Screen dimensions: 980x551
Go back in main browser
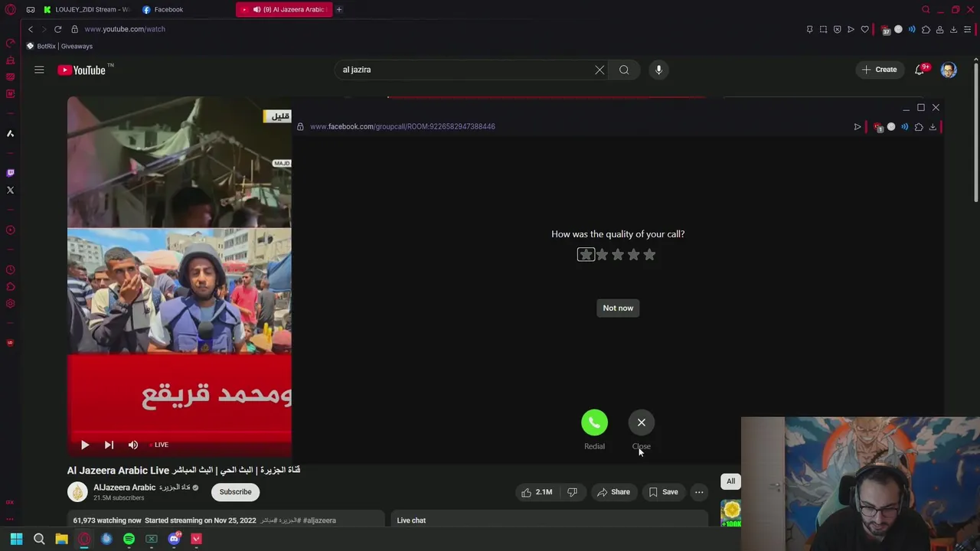[x=31, y=29]
